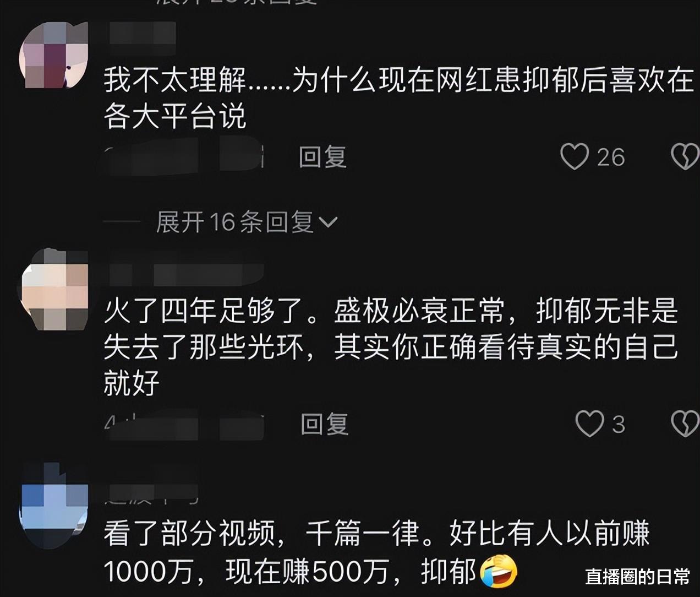
Task: Open the second commenter's blurred avatar
Action: point(54,289)
